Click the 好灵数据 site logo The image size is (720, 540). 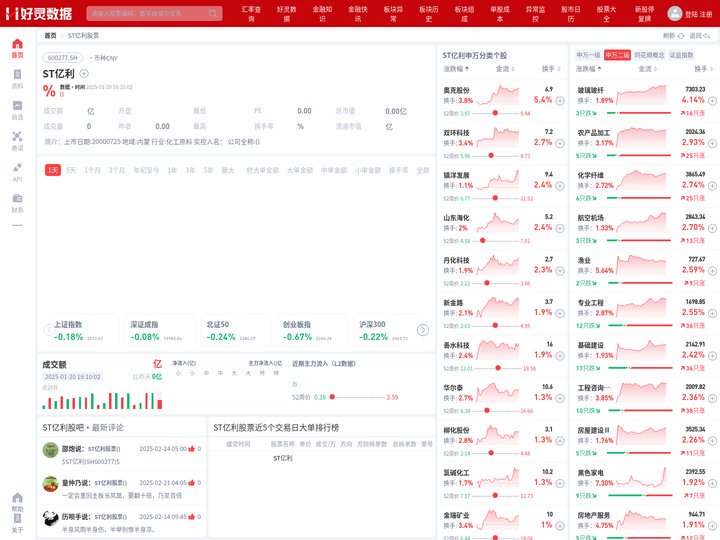click(39, 14)
